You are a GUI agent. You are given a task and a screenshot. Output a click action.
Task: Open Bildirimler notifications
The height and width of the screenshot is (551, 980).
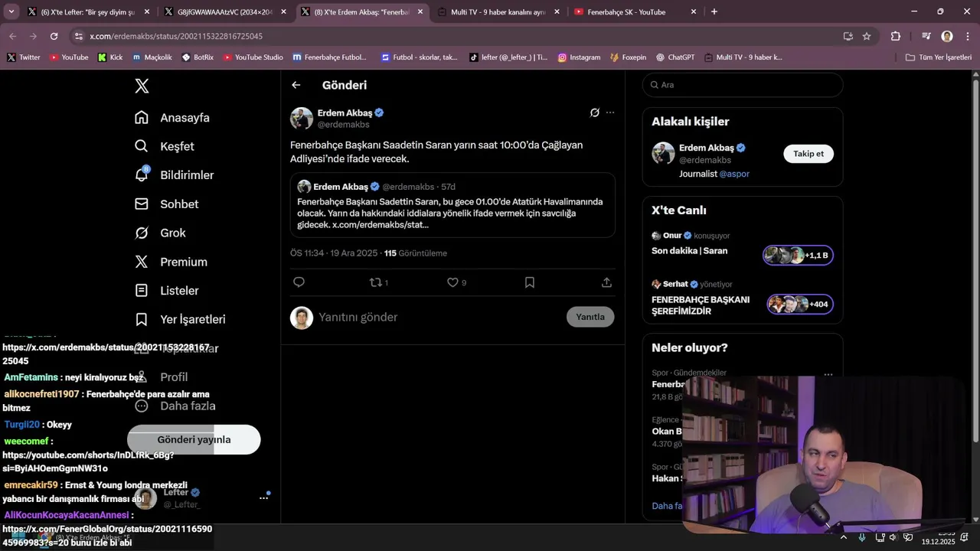coord(174,175)
